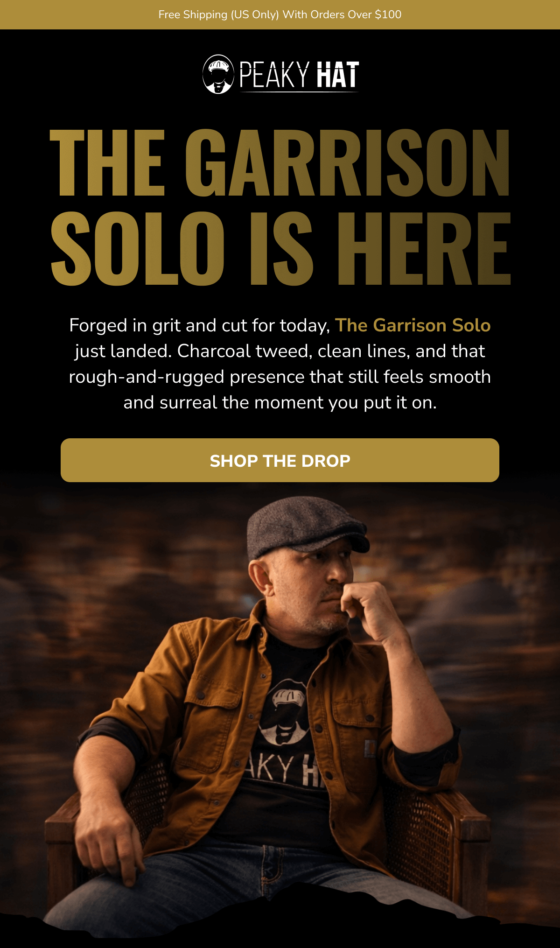Click the underline beneath the PEAKY HAT wordmark

pos(299,91)
